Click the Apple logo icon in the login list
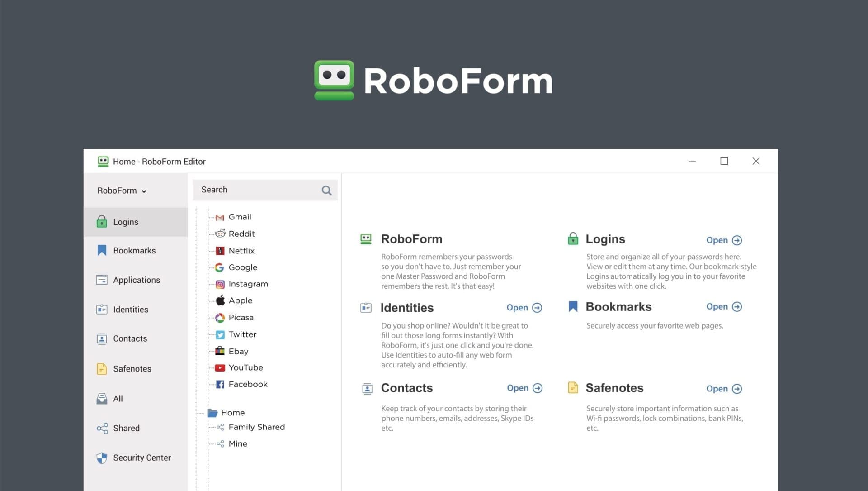 [220, 300]
